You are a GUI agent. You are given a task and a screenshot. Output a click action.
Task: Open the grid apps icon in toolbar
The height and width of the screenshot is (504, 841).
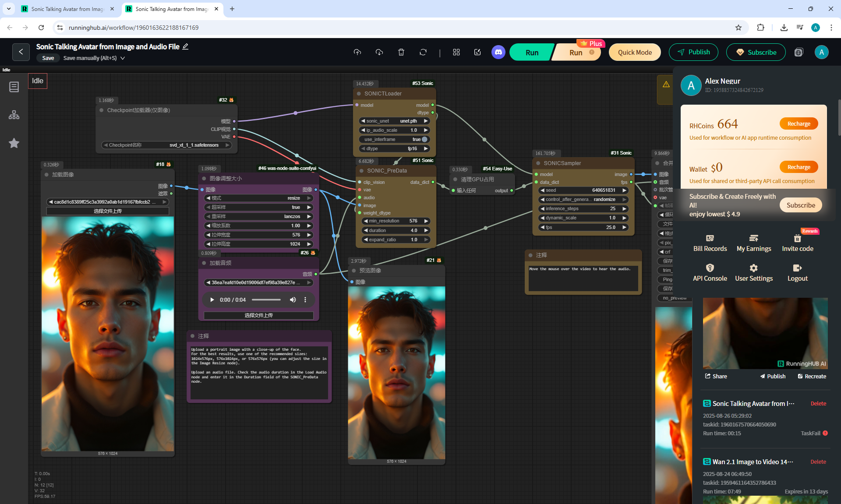pos(456,52)
